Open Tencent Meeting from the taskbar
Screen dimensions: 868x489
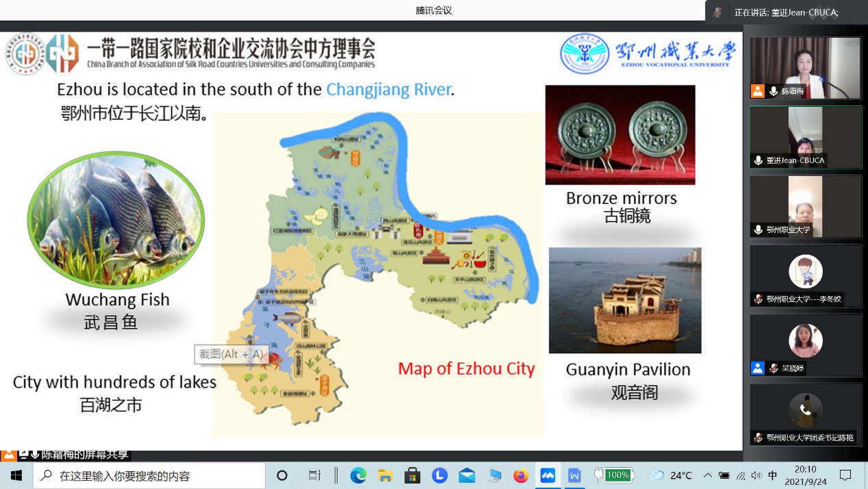[x=548, y=475]
